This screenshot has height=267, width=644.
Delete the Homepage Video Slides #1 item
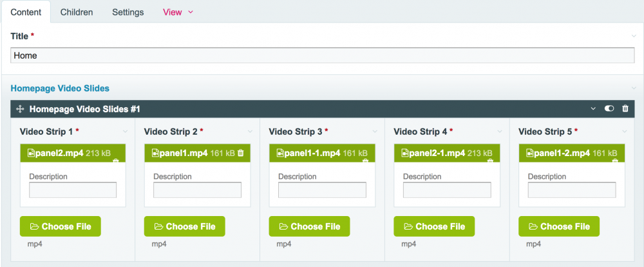coord(625,109)
